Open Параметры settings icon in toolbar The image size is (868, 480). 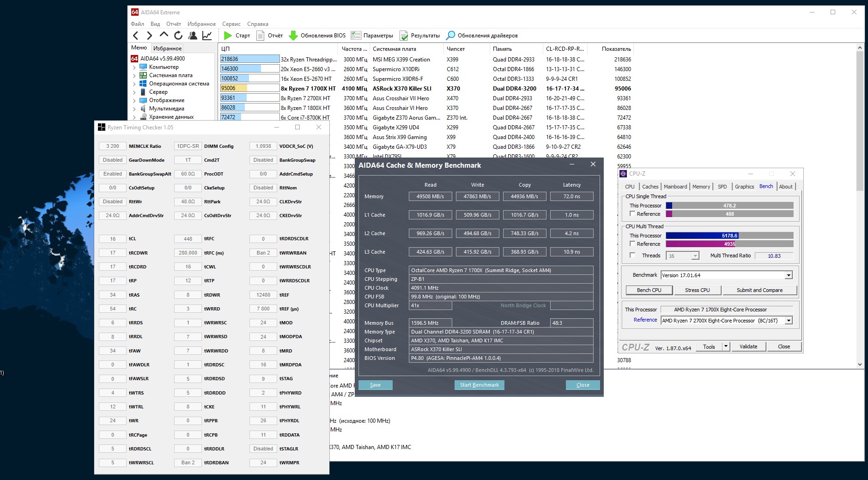pos(356,36)
